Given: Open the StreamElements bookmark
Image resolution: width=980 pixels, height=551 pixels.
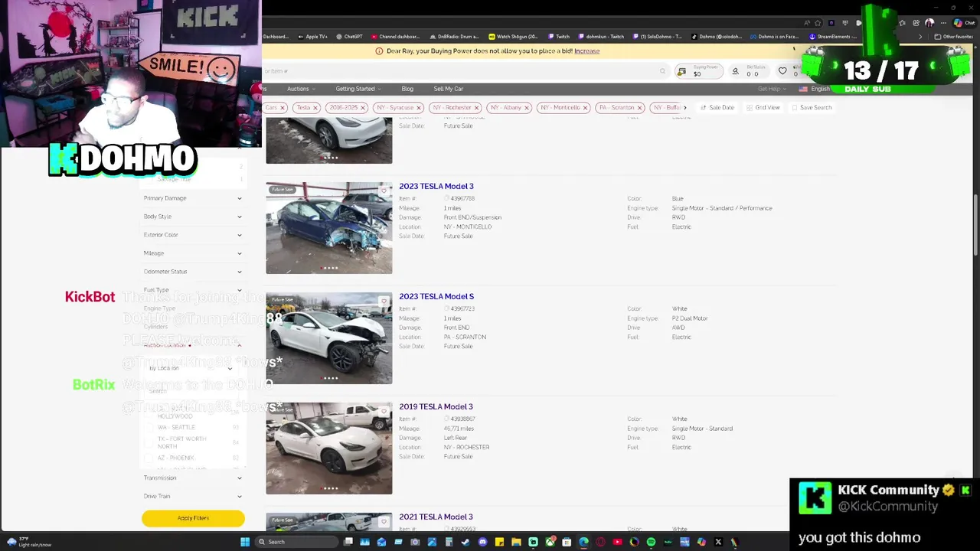Looking at the screenshot, I should coord(831,37).
